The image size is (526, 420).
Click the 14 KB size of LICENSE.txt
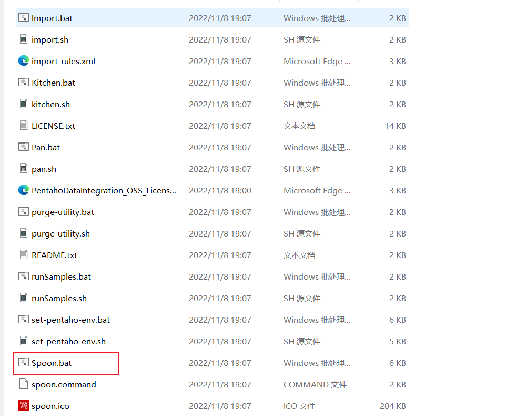pyautogui.click(x=395, y=126)
